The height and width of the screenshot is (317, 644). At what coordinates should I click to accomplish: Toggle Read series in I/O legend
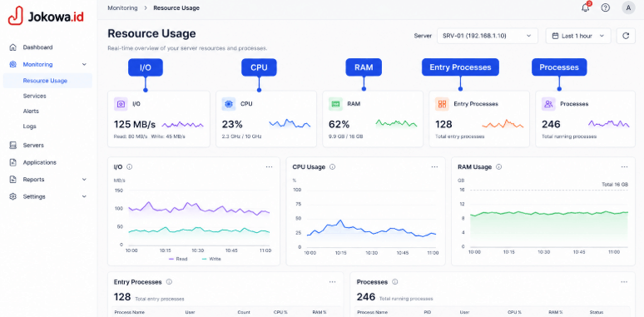(x=178, y=259)
